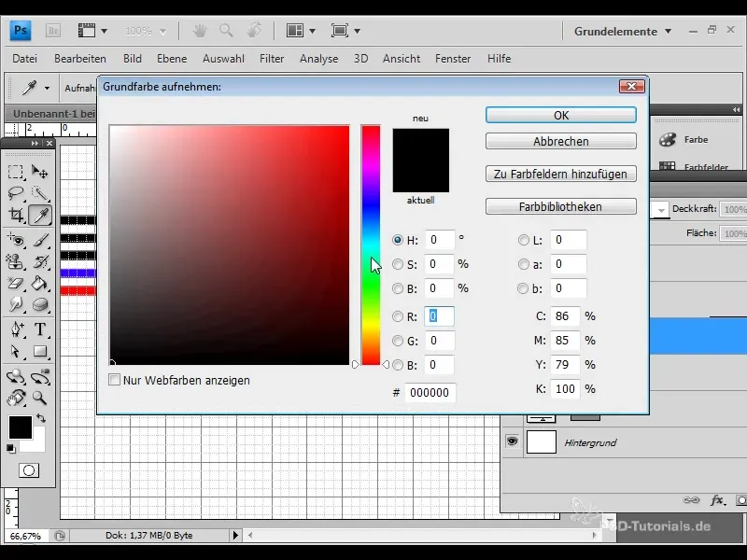Click the Hand tool in application bar
747x560 pixels.
pos(200,31)
